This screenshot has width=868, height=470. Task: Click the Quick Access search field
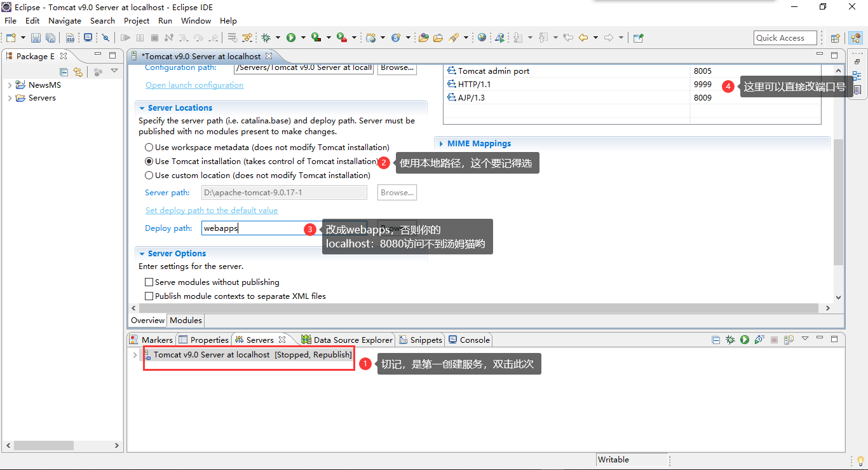[x=786, y=38]
